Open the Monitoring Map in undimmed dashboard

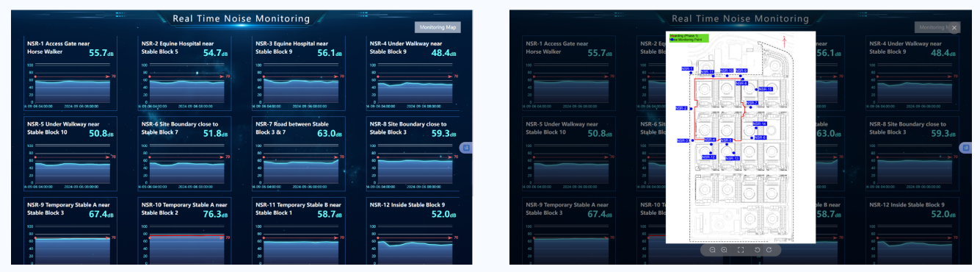point(438,27)
